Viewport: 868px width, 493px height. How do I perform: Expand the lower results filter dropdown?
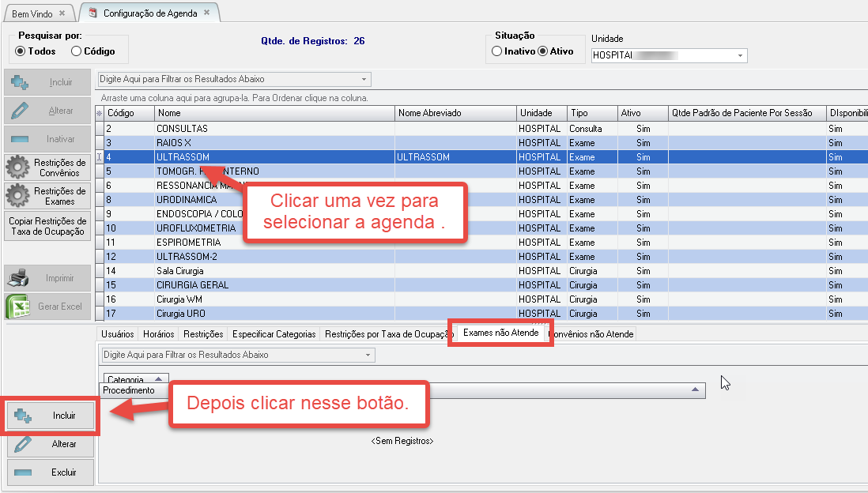368,356
